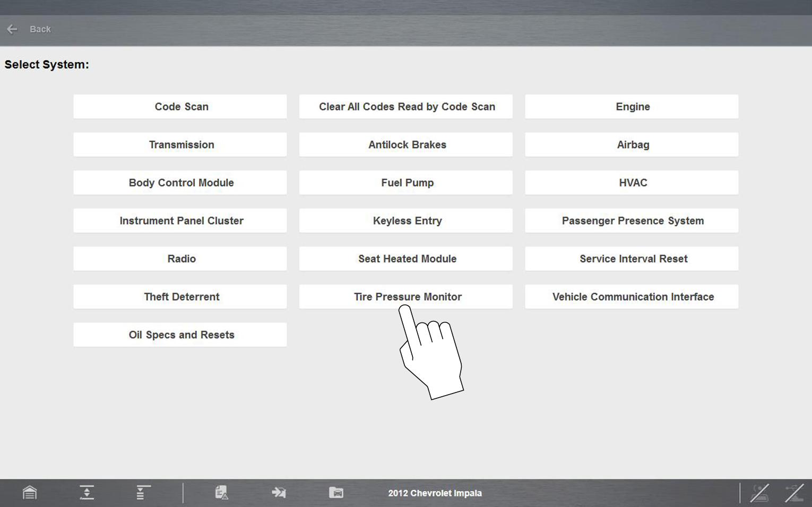Choose Service Interval Reset
Image resolution: width=812 pixels, height=507 pixels.
(632, 259)
